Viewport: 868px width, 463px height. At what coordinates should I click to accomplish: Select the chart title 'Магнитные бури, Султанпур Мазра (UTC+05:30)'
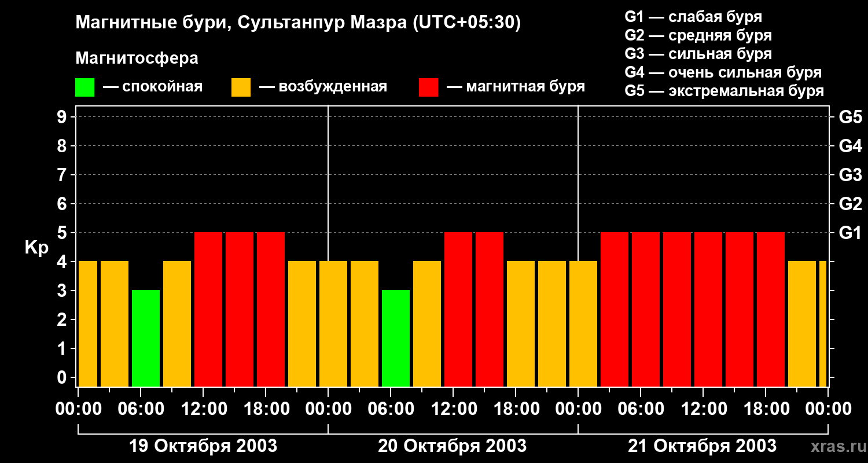(x=299, y=23)
